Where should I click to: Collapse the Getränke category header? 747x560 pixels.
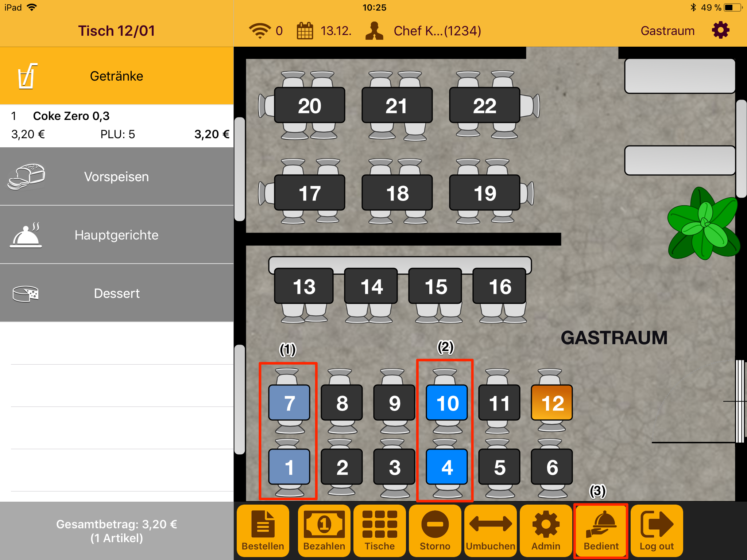[117, 76]
